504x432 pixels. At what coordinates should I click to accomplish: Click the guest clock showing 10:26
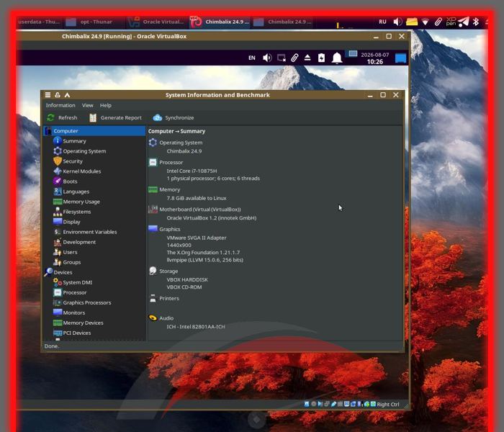click(x=375, y=58)
